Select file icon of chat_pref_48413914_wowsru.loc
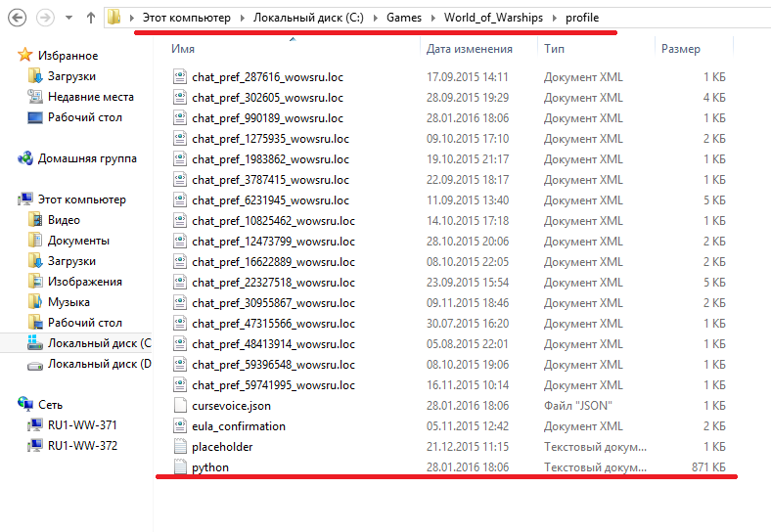The image size is (771, 532). pyautogui.click(x=180, y=344)
